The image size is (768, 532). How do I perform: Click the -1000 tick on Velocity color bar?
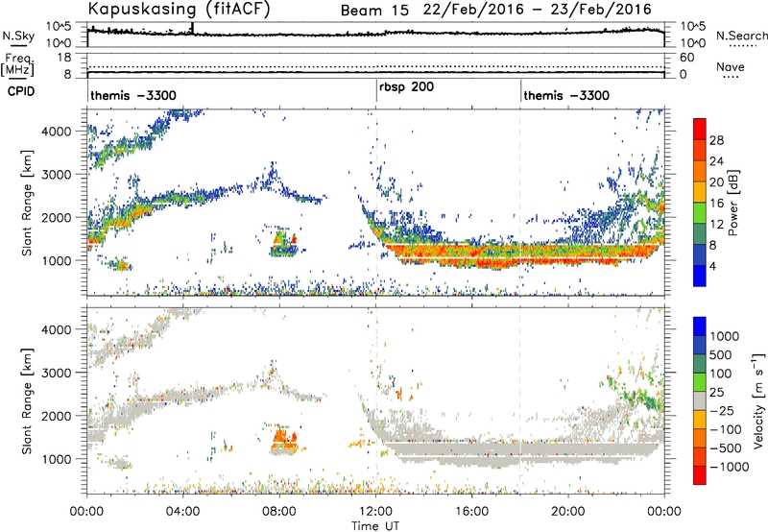tap(729, 467)
